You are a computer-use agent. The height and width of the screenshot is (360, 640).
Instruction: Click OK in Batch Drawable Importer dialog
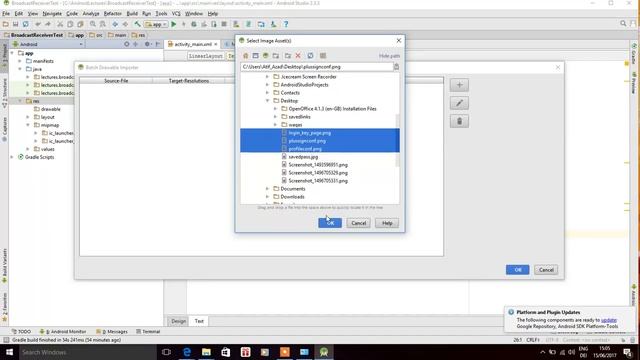click(518, 270)
